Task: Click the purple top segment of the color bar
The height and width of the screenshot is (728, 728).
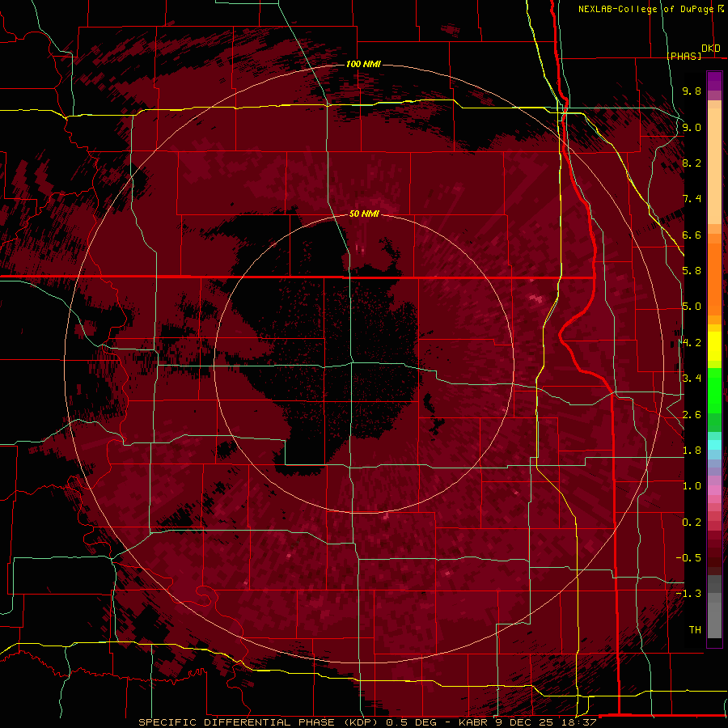Action: pos(714,81)
